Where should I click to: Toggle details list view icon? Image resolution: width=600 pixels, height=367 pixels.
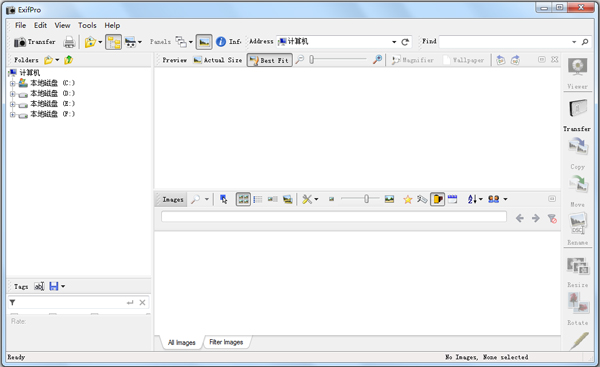[258, 199]
